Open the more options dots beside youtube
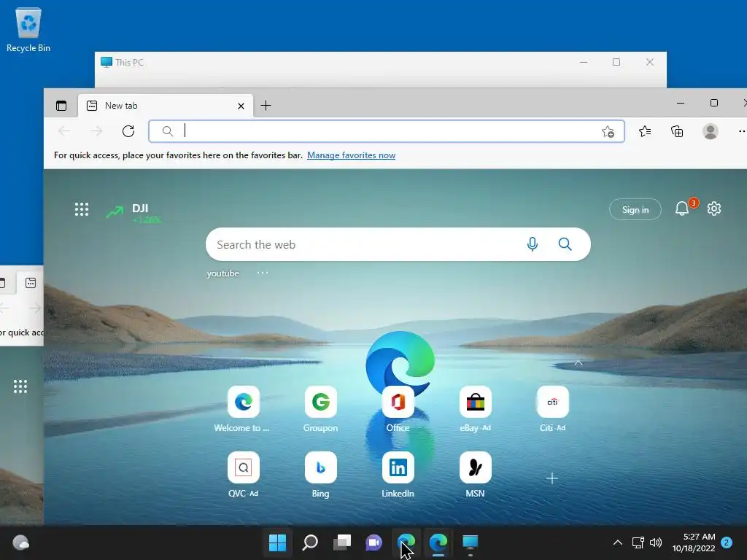Screen dimensions: 747x560 263,273
